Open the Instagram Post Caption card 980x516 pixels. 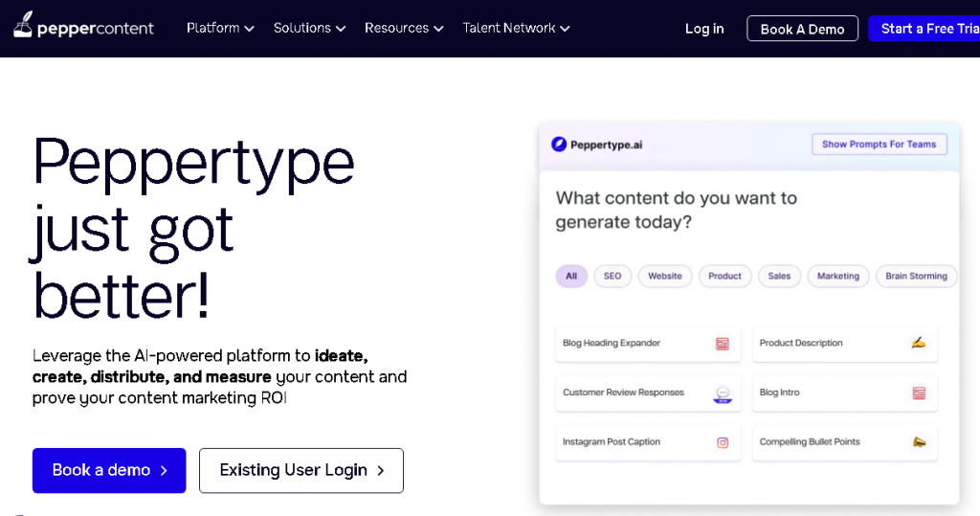pos(648,442)
